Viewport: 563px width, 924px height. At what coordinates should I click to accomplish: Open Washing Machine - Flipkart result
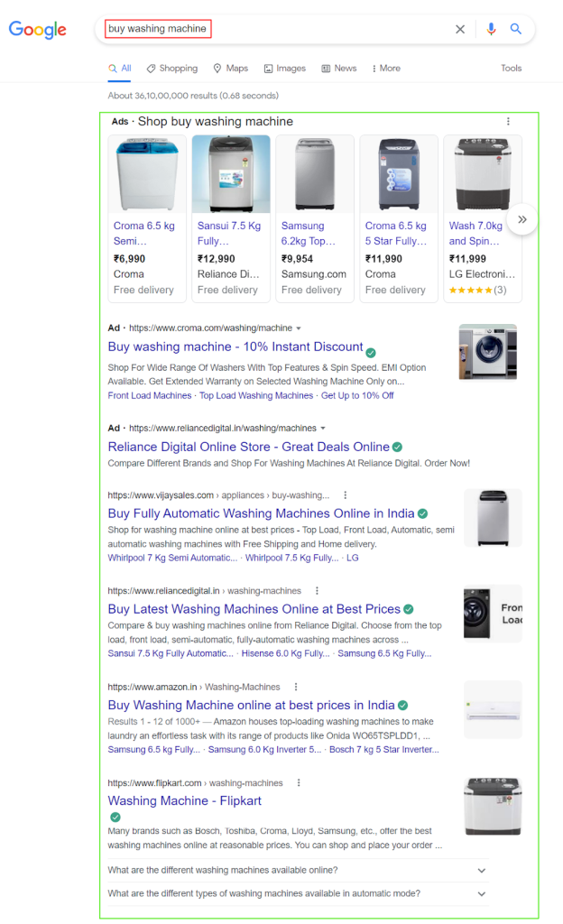pyautogui.click(x=184, y=801)
